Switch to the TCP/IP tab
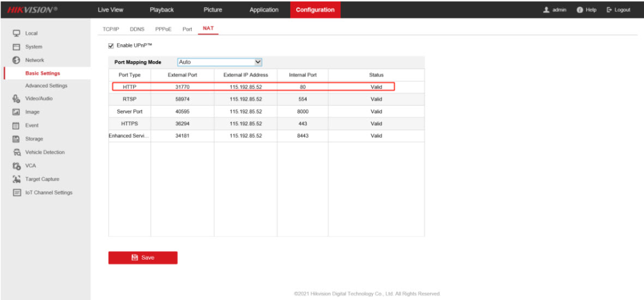The height and width of the screenshot is (300, 644). pyautogui.click(x=111, y=29)
